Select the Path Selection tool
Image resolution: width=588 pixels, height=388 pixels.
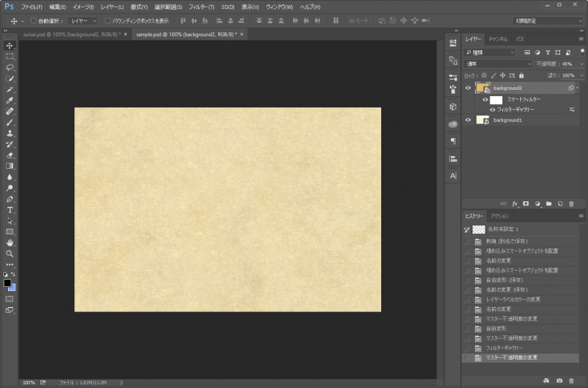click(x=10, y=221)
